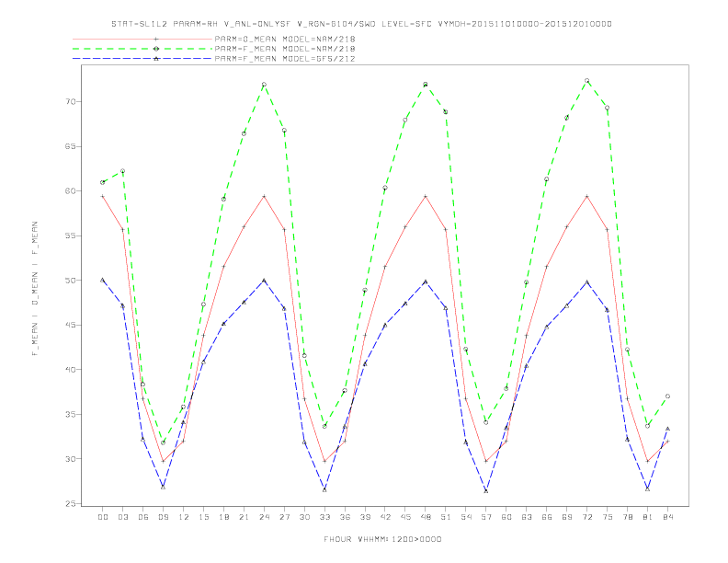Click the x-axis tick label 21
The image size is (728, 563).
(244, 517)
